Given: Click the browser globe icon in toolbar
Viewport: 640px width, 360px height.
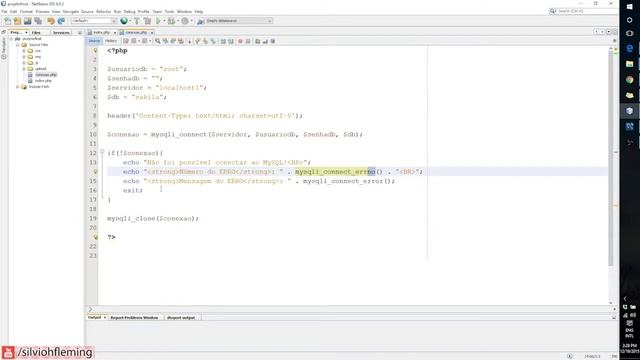Looking at the screenshot, I should pyautogui.click(x=124, y=21).
